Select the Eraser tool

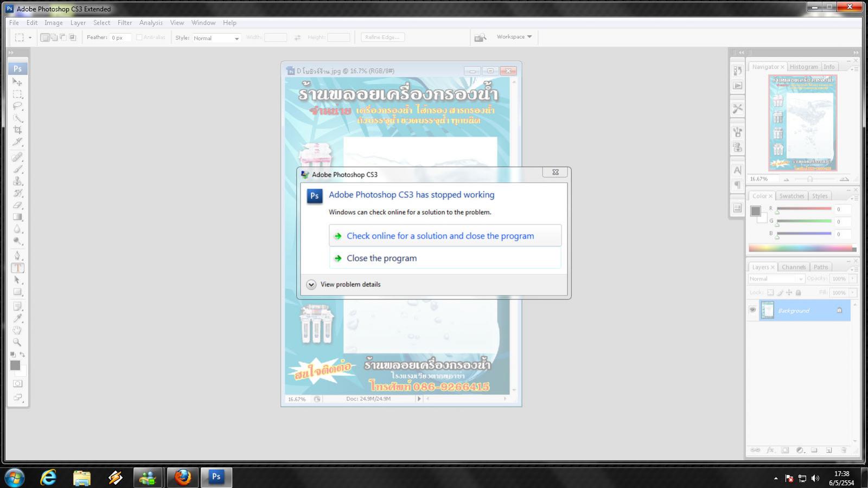[17, 205]
